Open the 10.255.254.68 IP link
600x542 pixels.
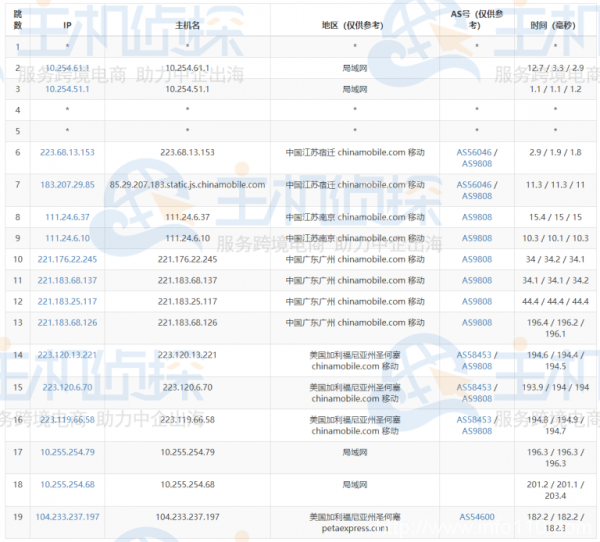pos(67,484)
